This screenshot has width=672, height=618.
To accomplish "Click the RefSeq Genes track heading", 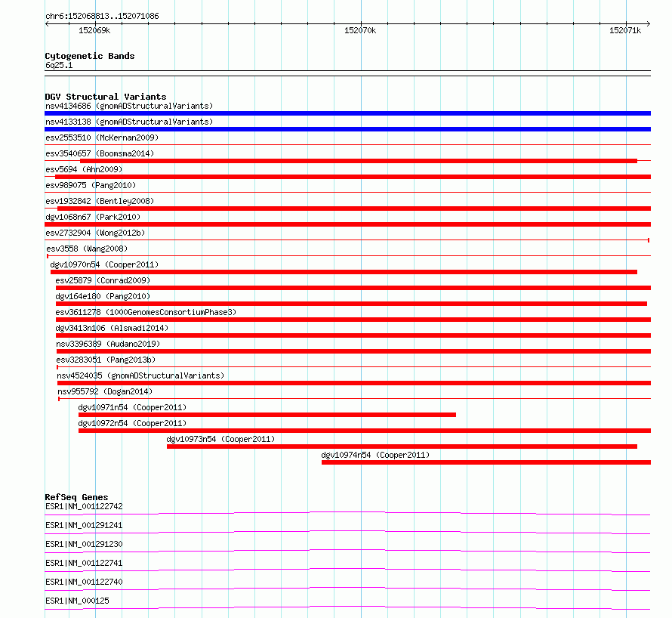I will pos(76,497).
